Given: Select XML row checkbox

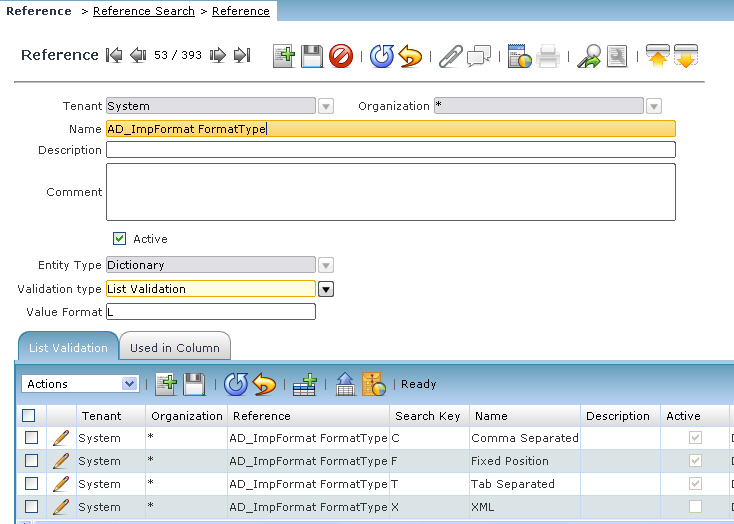Looking at the screenshot, I should [x=31, y=507].
